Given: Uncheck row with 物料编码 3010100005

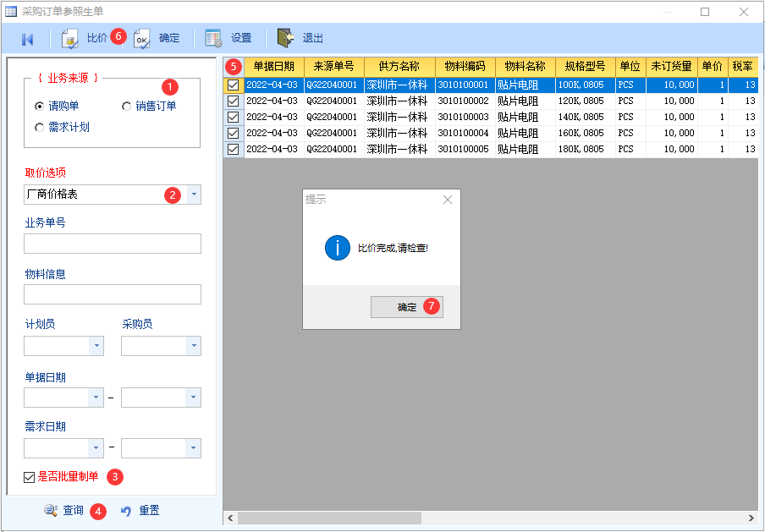Looking at the screenshot, I should point(234,149).
